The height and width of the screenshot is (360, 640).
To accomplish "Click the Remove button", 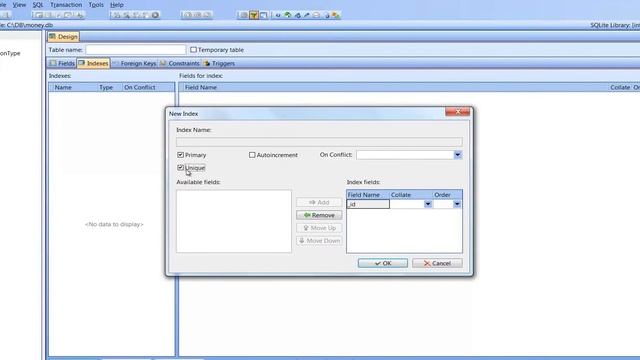I will click(x=319, y=215).
